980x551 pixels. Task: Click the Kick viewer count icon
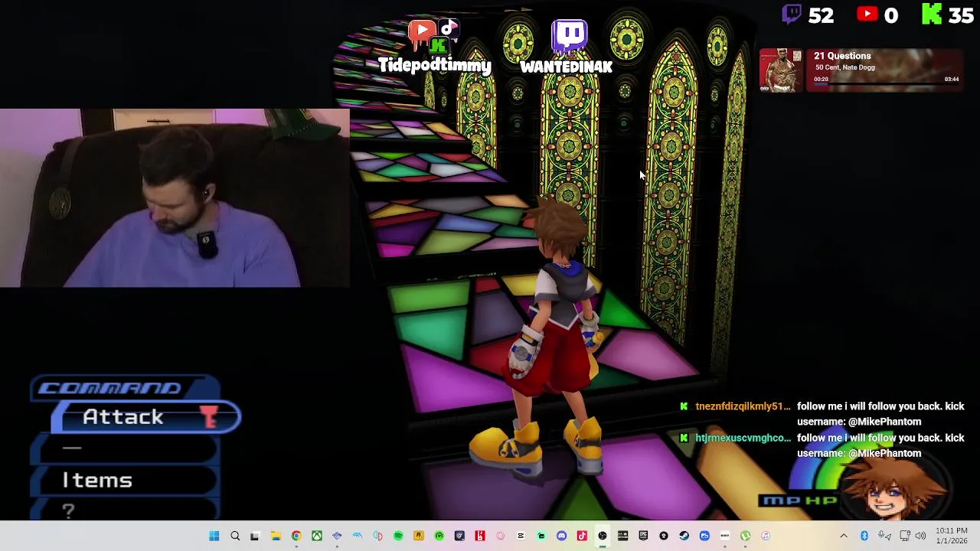[932, 15]
